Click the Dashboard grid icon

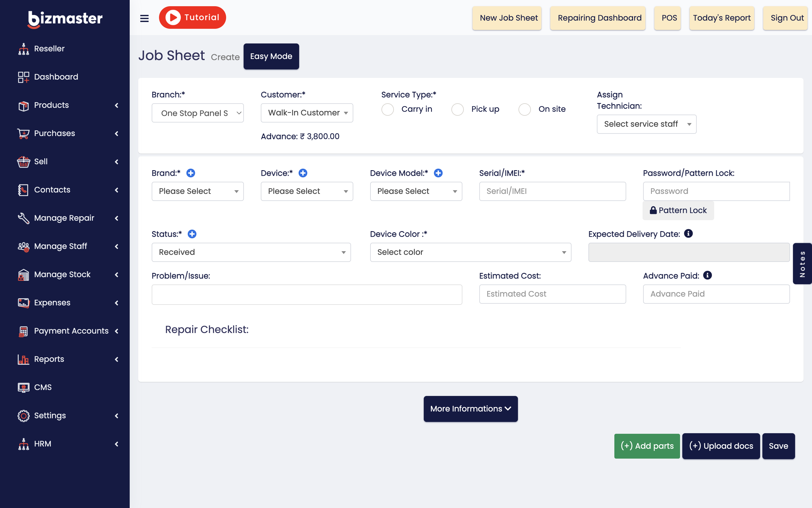click(23, 77)
